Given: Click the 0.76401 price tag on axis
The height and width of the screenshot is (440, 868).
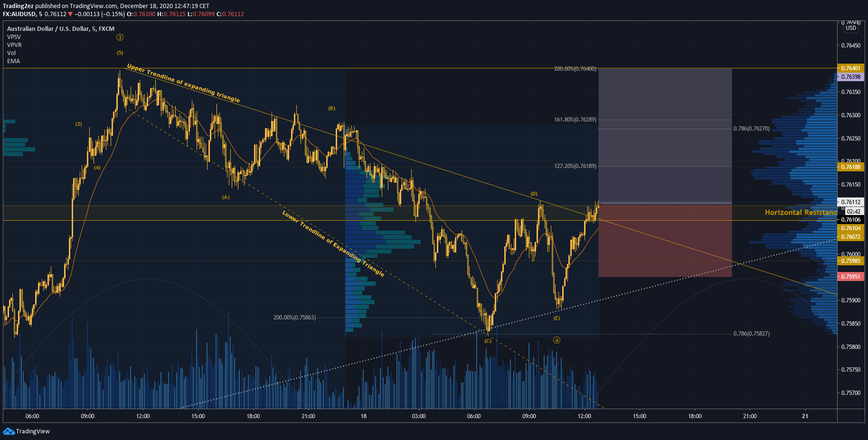Looking at the screenshot, I should 850,68.
